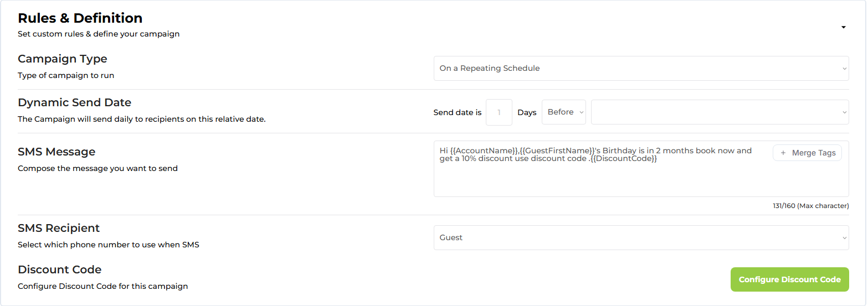Click the Discount Code section heading

tap(60, 269)
